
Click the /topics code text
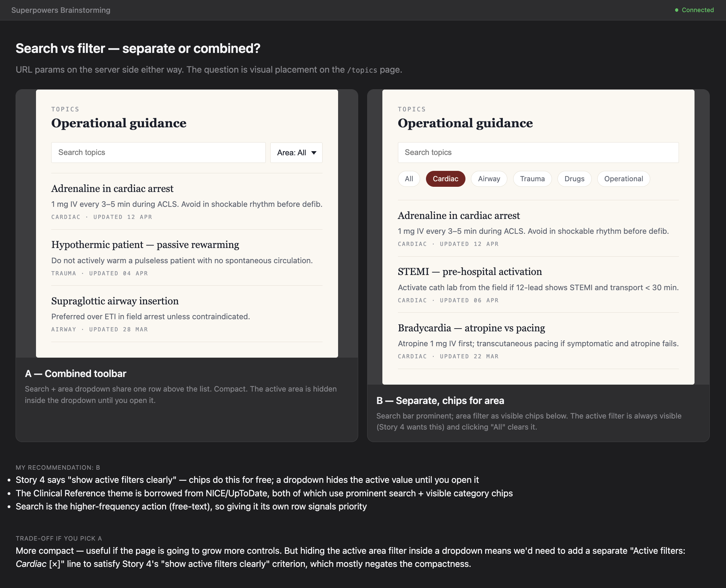pyautogui.click(x=362, y=70)
